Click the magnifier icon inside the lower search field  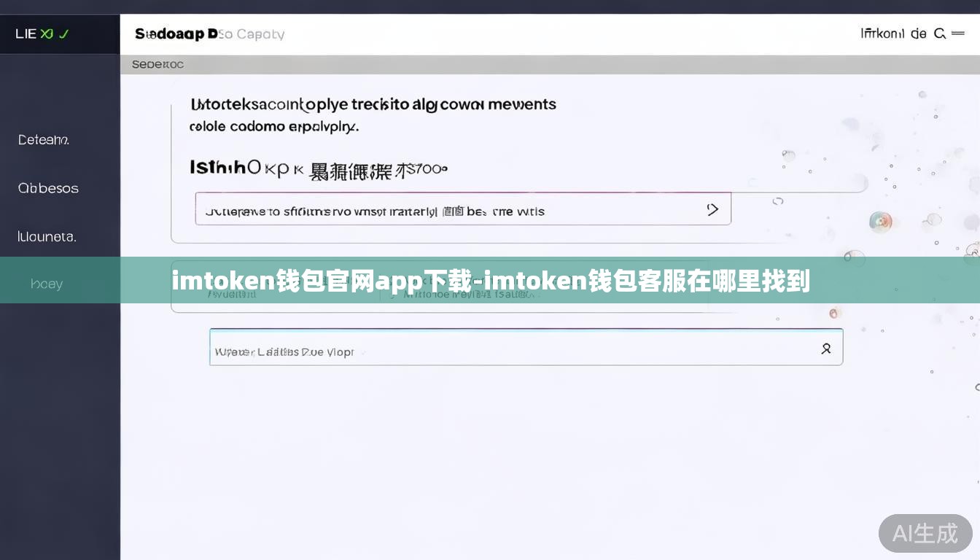pyautogui.click(x=826, y=349)
